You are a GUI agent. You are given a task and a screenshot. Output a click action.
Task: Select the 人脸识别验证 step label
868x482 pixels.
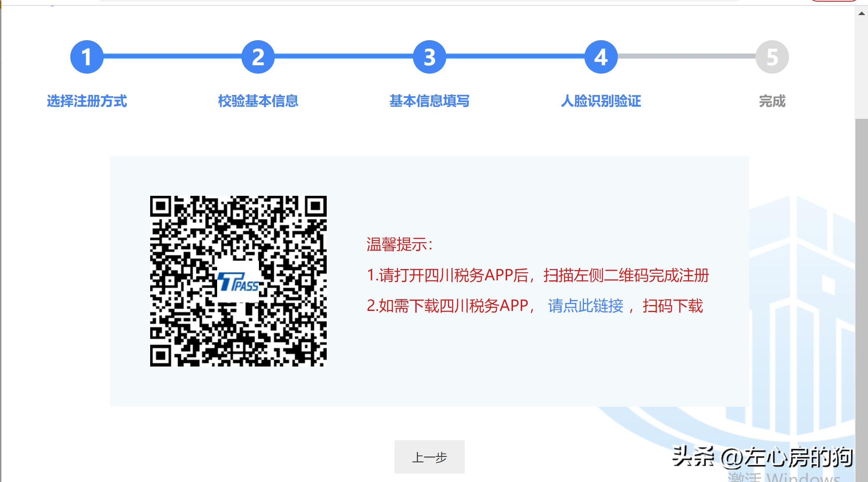coord(601,101)
